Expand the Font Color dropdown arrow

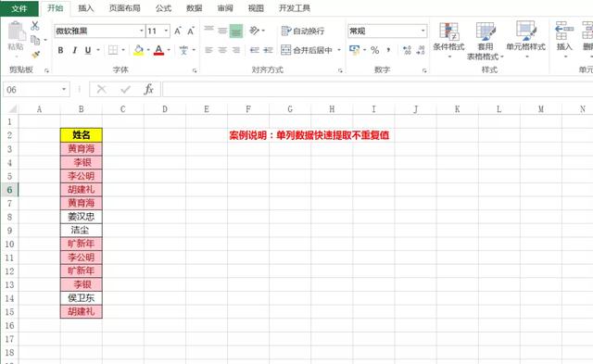click(x=169, y=50)
